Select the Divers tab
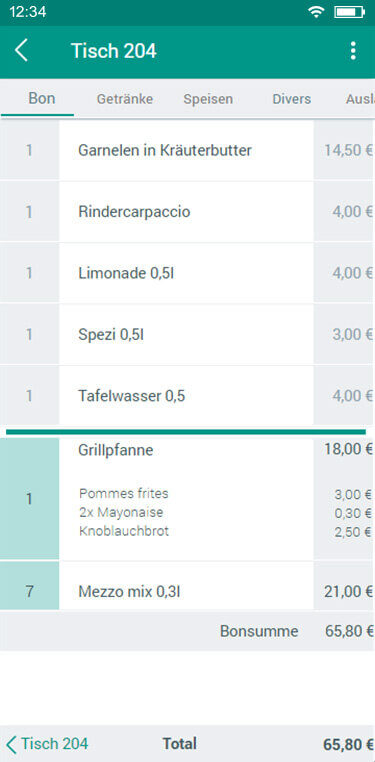Screen dimensions: 375x762 (291, 99)
